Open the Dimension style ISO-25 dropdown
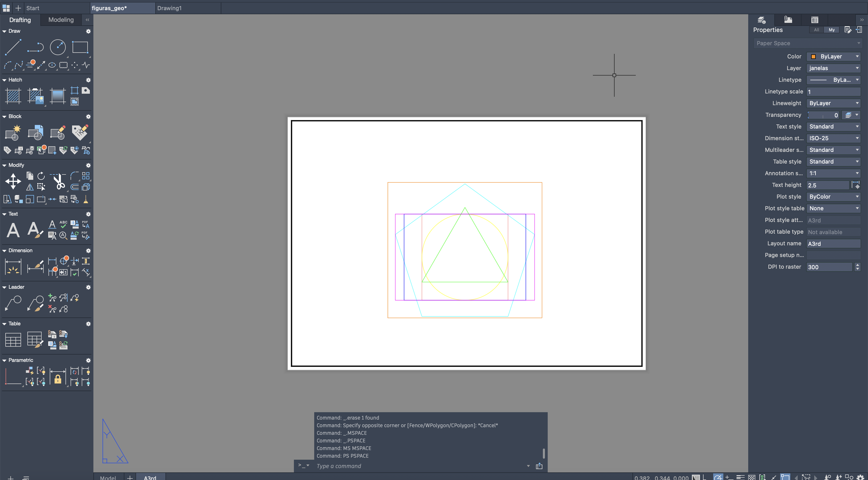 point(833,138)
